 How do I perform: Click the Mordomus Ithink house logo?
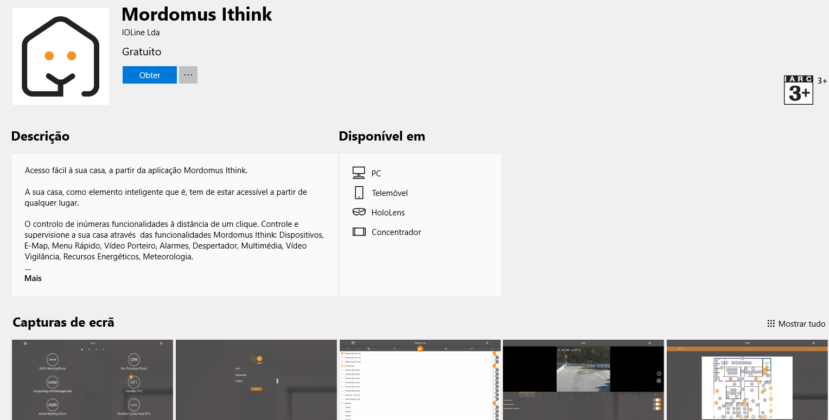[x=60, y=57]
